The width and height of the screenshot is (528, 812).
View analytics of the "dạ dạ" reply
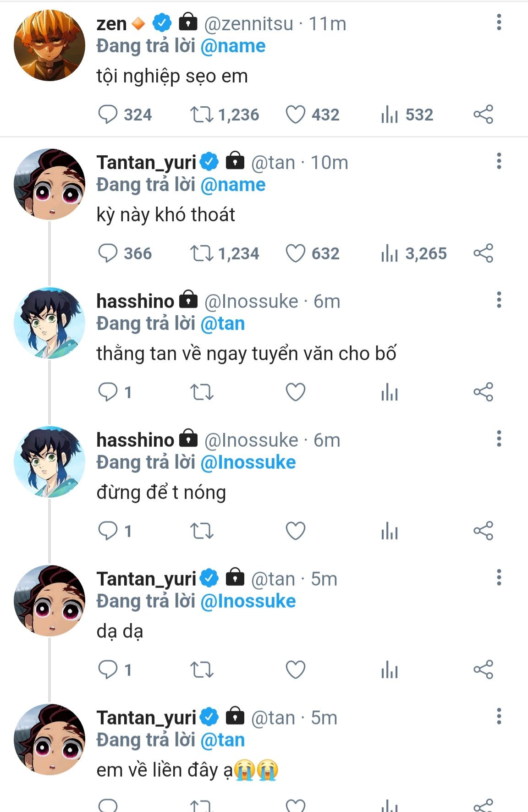(x=390, y=670)
